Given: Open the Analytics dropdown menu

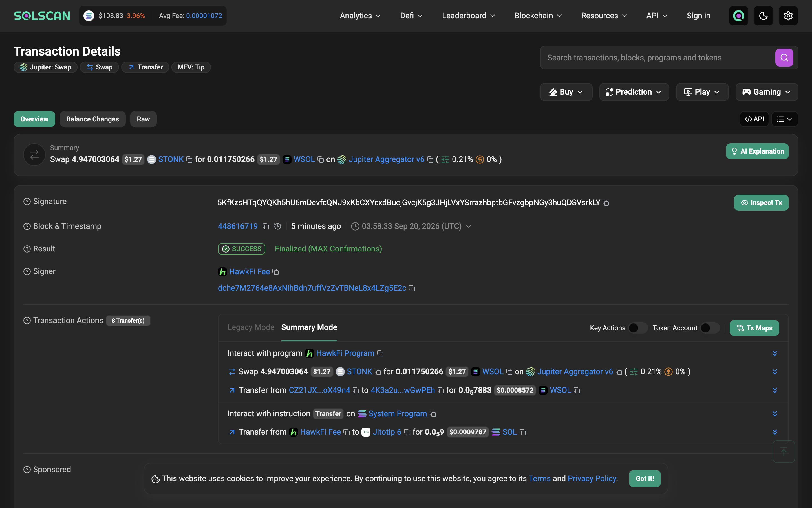Looking at the screenshot, I should (x=360, y=16).
